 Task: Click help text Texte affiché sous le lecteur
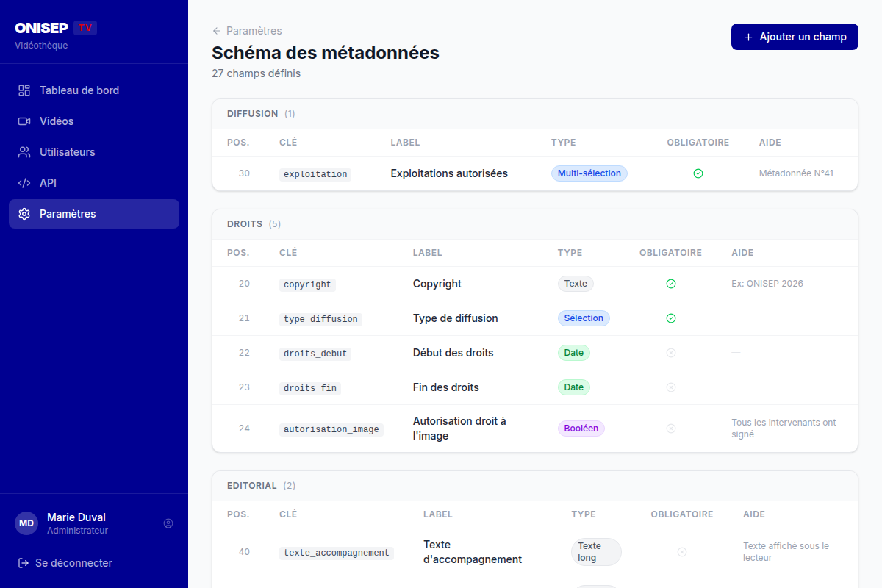pos(786,552)
